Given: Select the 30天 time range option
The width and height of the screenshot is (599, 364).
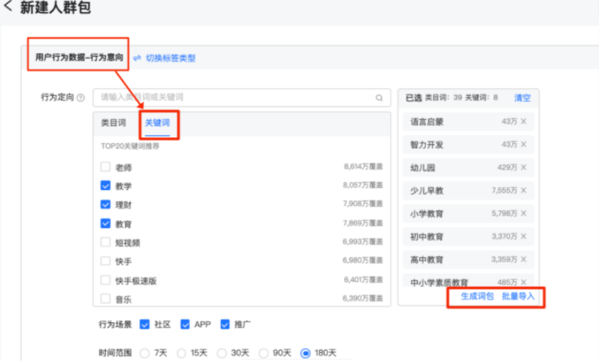Looking at the screenshot, I should (222, 353).
